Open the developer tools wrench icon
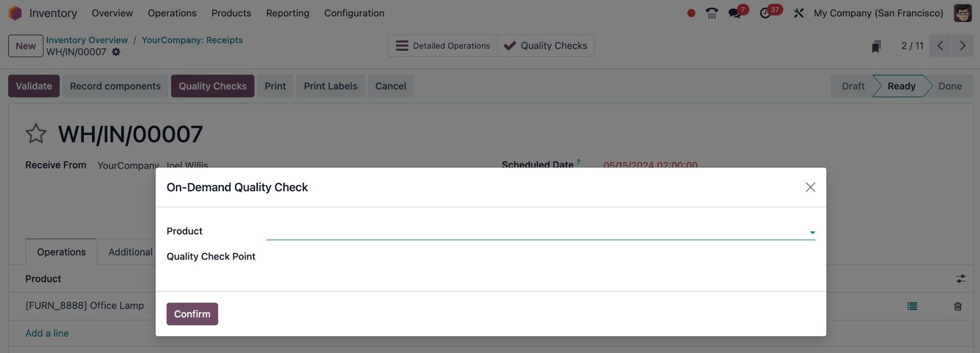Screen dimensions: 980x353 pos(799,13)
